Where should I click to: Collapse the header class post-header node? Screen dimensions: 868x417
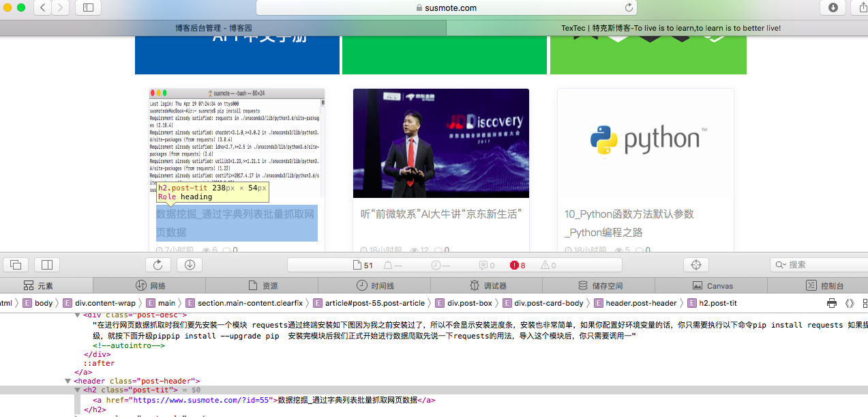click(x=68, y=381)
